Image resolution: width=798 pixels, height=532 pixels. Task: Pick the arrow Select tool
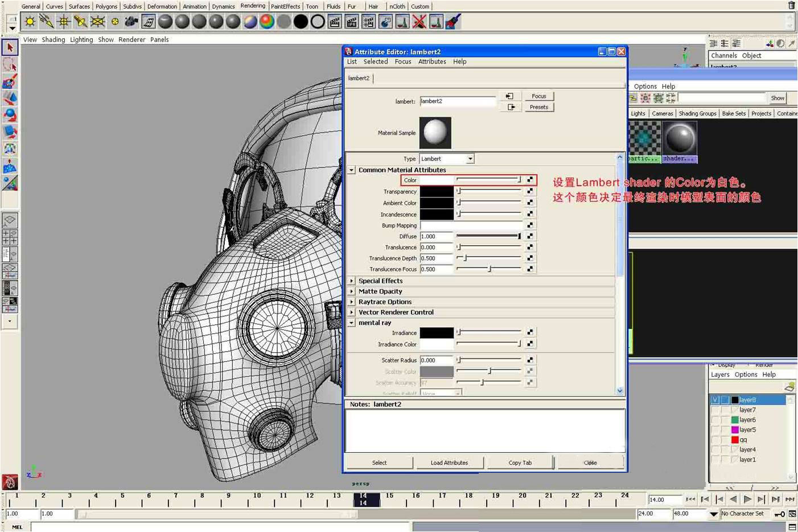[x=10, y=48]
